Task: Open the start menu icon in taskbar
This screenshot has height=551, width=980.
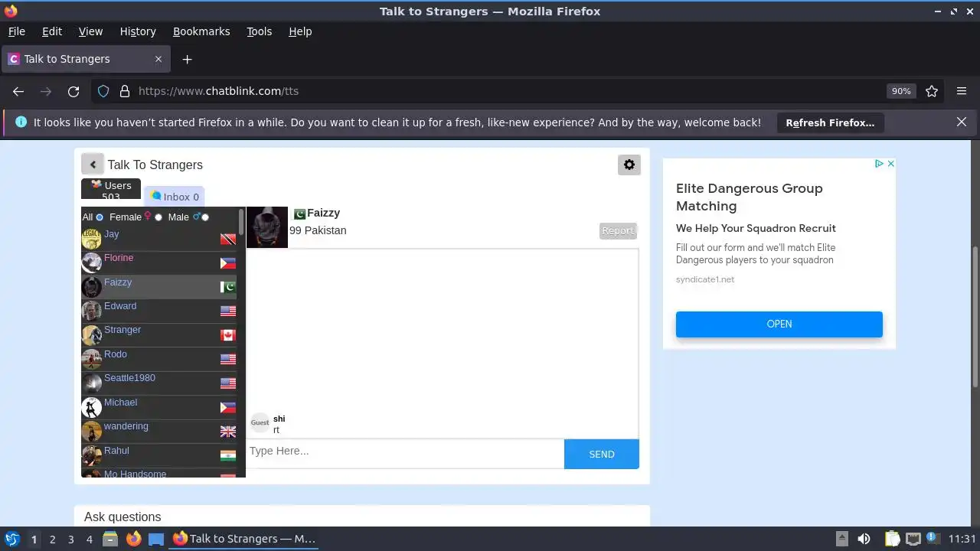Action: coord(11,539)
